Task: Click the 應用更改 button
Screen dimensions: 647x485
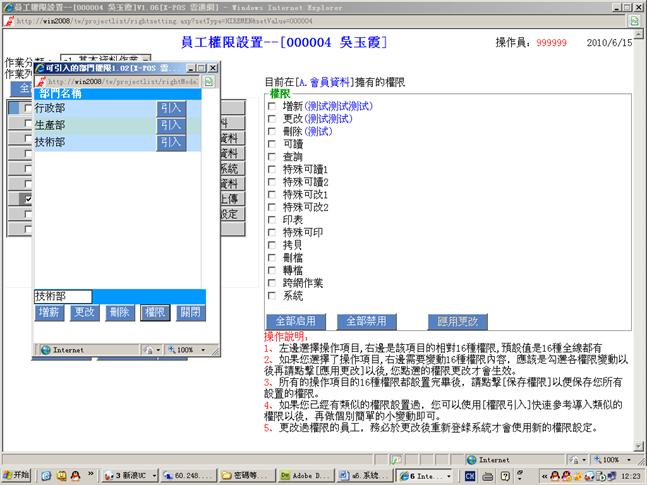Action: 457,321
